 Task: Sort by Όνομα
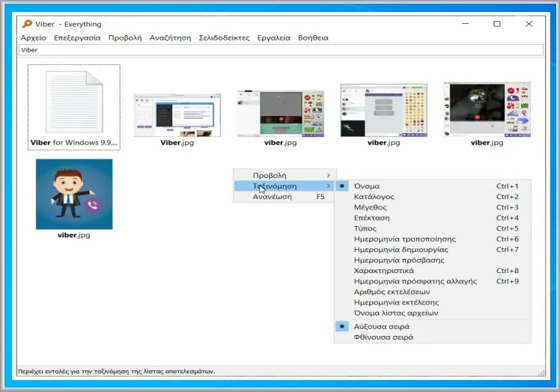[x=433, y=186]
